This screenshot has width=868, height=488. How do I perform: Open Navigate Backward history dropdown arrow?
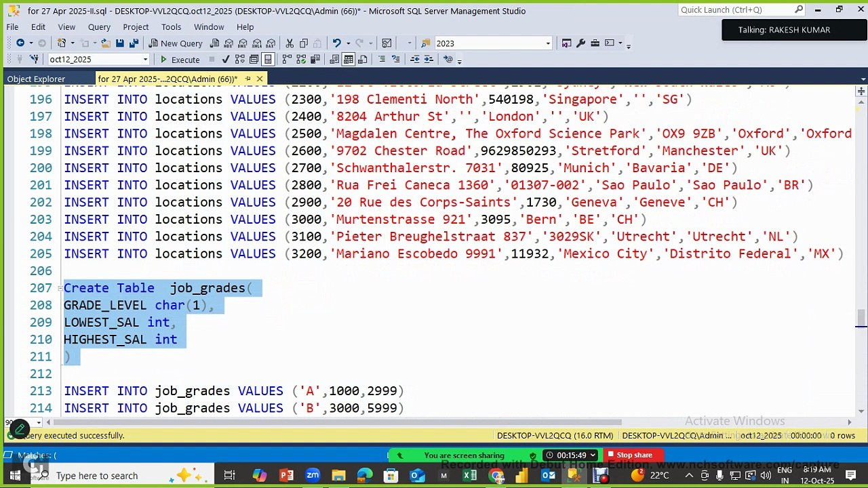coord(31,43)
